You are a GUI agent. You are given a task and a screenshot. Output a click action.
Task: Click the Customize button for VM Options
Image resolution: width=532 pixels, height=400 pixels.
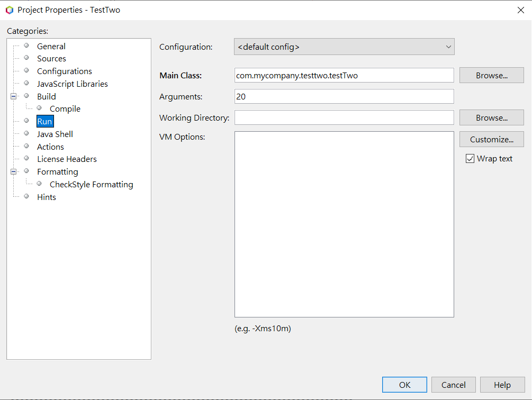[491, 140]
